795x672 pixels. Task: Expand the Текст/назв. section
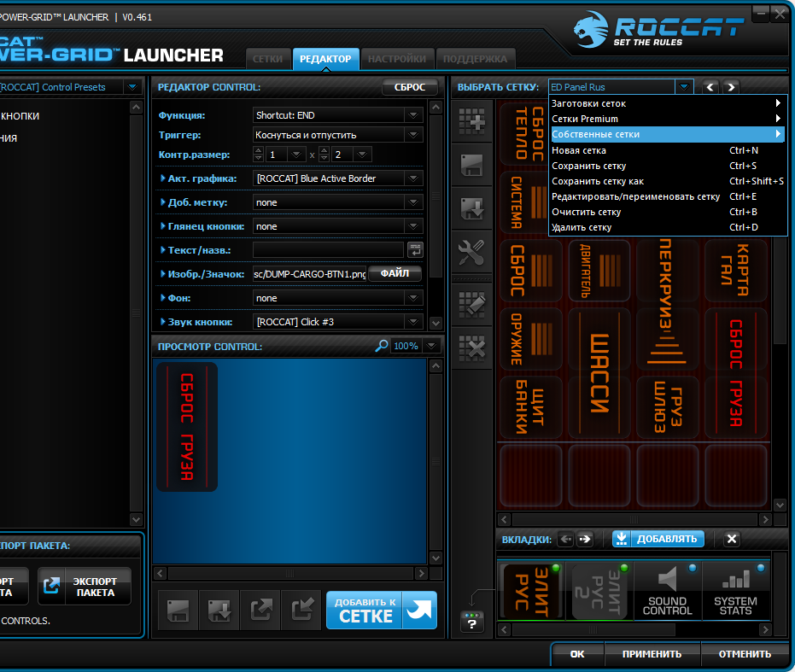[163, 250]
